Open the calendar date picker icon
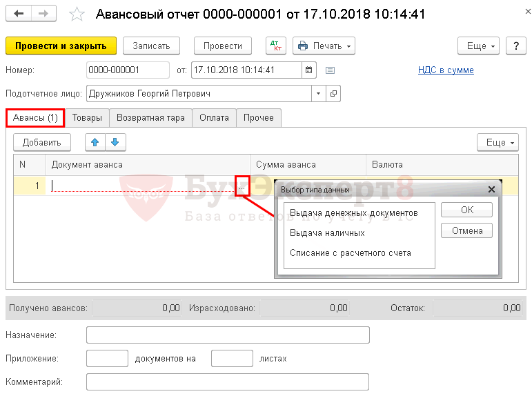532x396 pixels. [308, 70]
